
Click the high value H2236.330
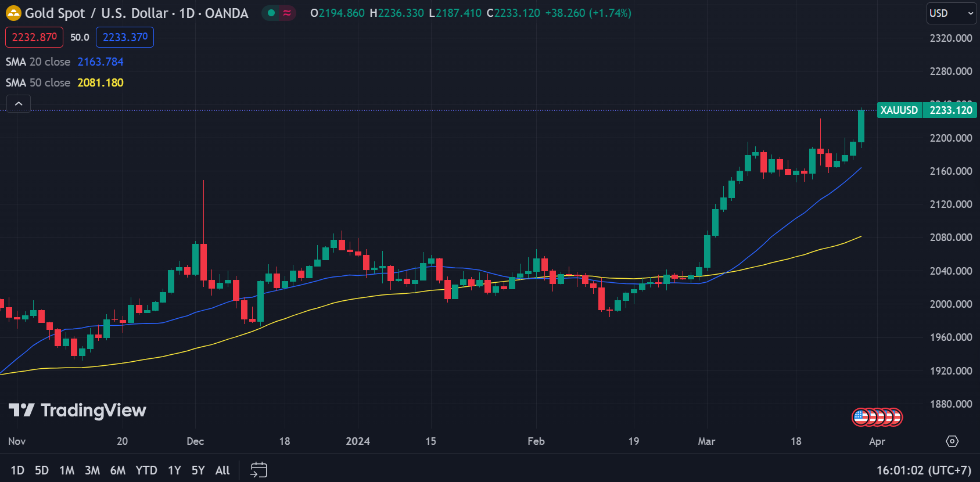397,13
